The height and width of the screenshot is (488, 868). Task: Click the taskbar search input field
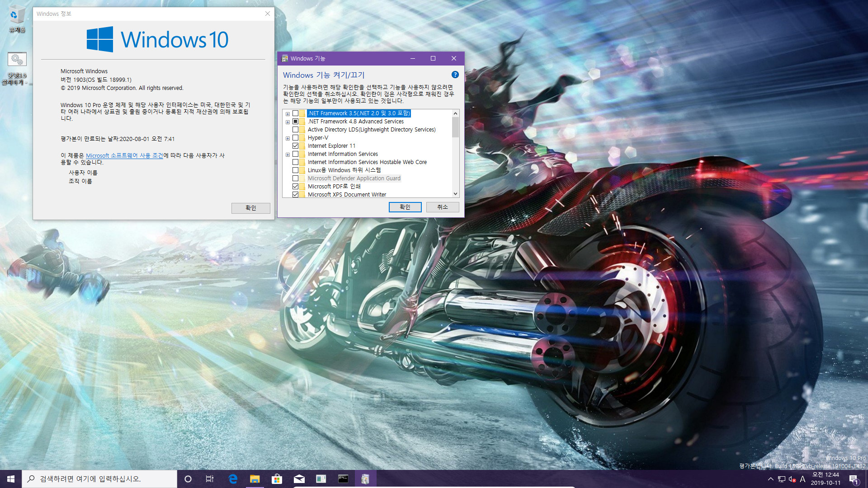click(99, 479)
